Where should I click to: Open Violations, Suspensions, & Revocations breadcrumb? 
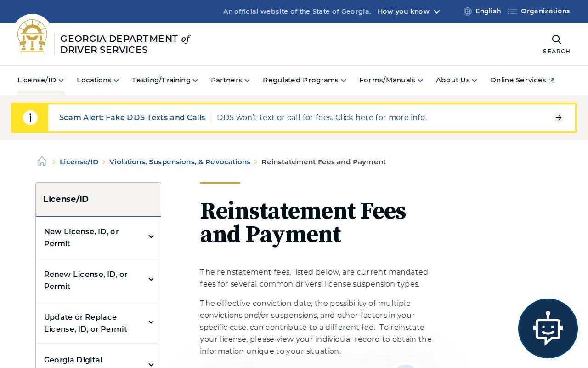pyautogui.click(x=180, y=162)
